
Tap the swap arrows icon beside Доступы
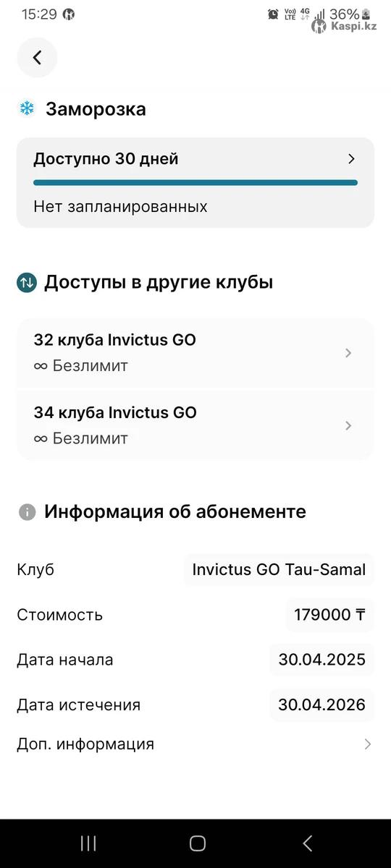click(27, 282)
